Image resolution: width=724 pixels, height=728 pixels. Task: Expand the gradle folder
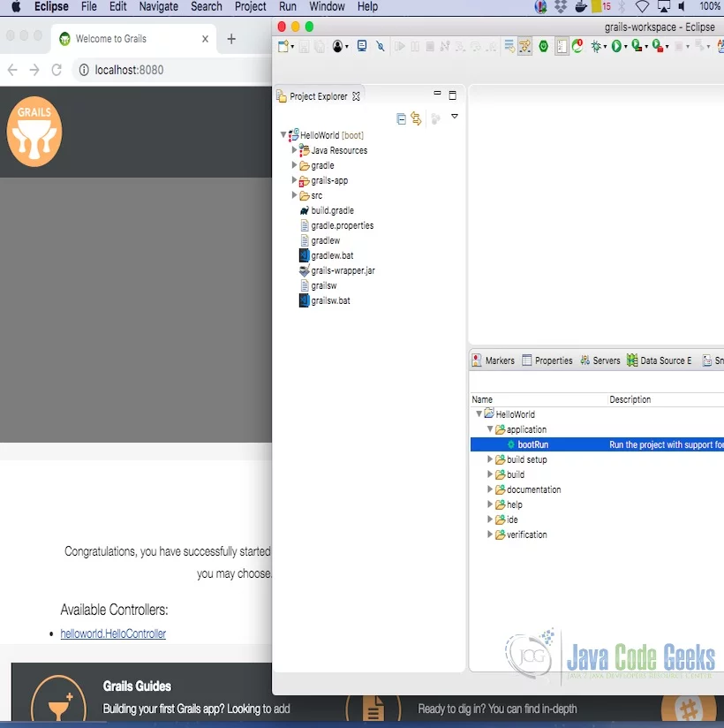(294, 165)
